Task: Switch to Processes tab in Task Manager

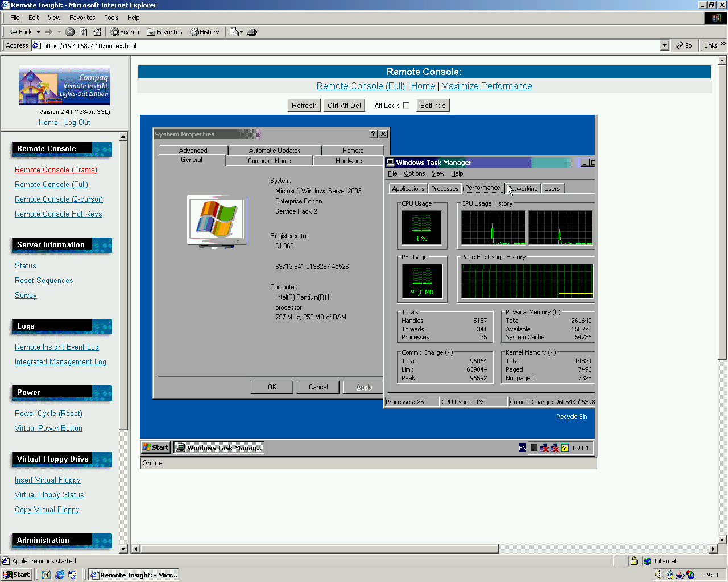Action: [444, 189]
